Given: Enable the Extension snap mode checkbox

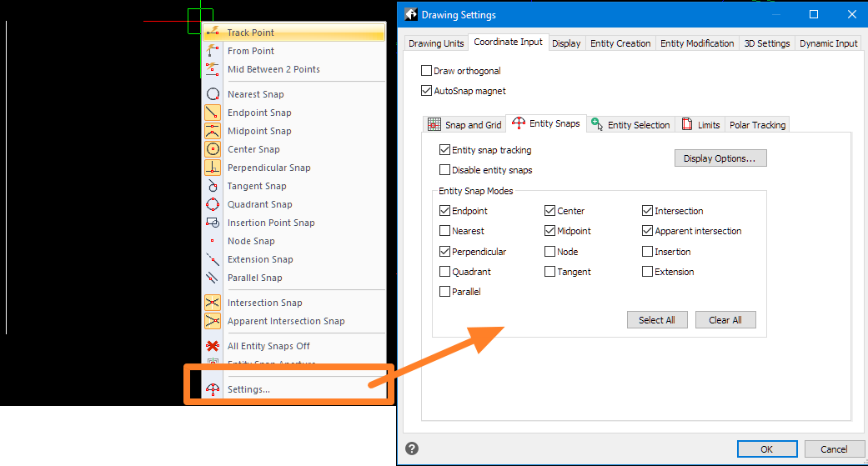Looking at the screenshot, I should click(x=647, y=271).
